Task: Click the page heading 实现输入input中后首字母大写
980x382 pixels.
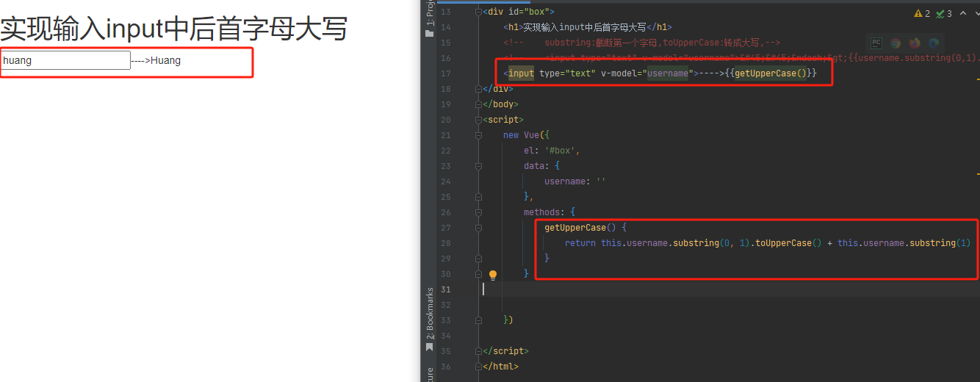Action: point(173,29)
